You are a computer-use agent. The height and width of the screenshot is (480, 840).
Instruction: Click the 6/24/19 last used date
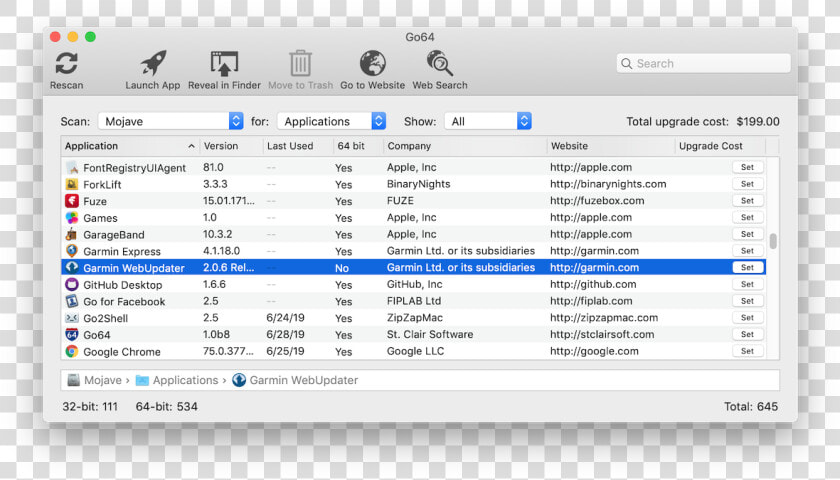286,318
